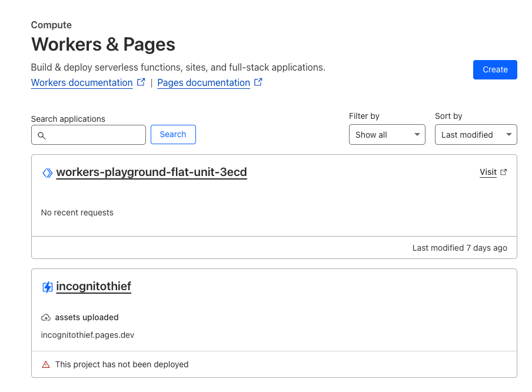532x392 pixels.
Task: Open the Last modified sort dropdown
Action: pos(476,135)
